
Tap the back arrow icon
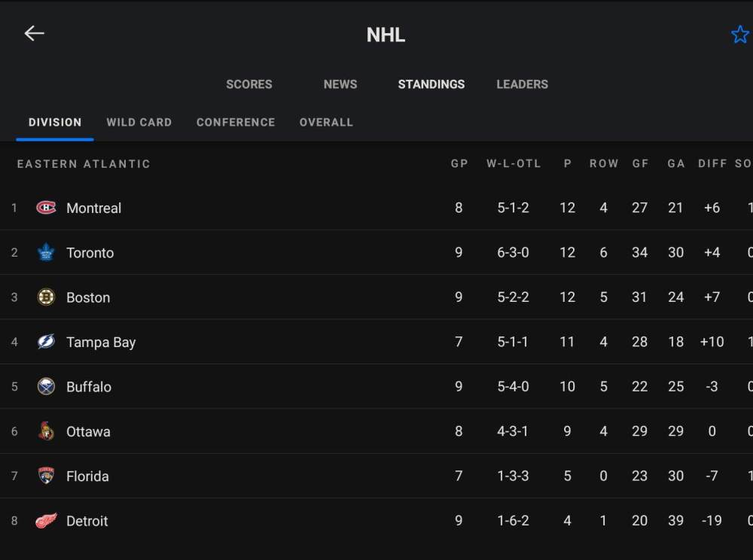click(x=34, y=33)
